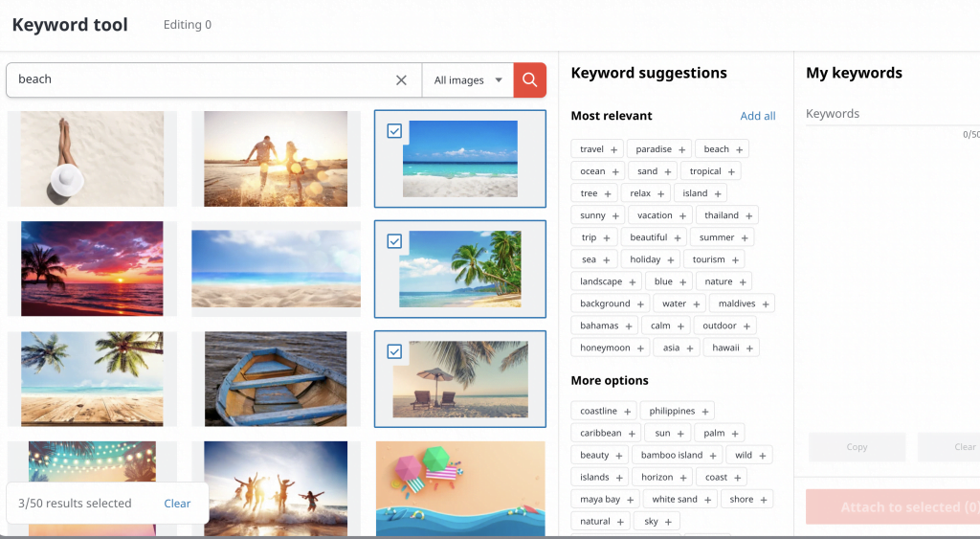Select the old blue boat thumbnail
The height and width of the screenshot is (539, 980).
coord(276,378)
